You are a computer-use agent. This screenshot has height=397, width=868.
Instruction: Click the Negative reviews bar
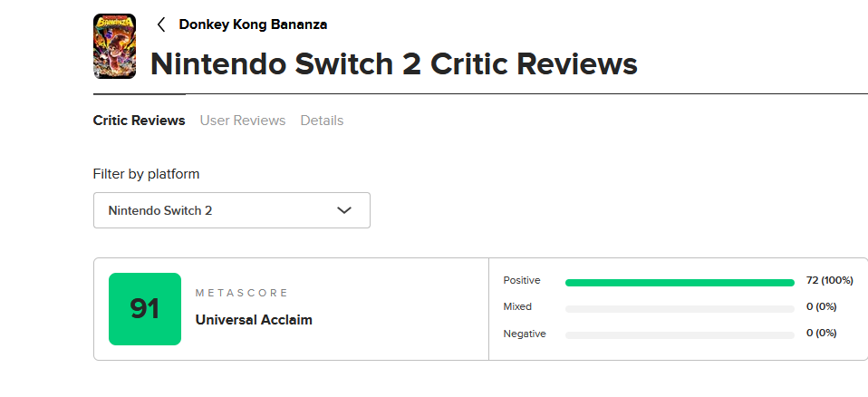point(680,335)
